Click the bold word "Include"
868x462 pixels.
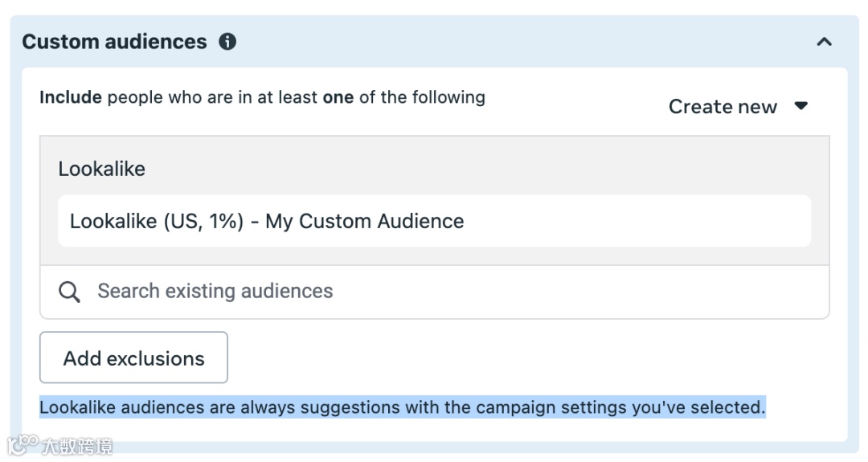coord(71,98)
